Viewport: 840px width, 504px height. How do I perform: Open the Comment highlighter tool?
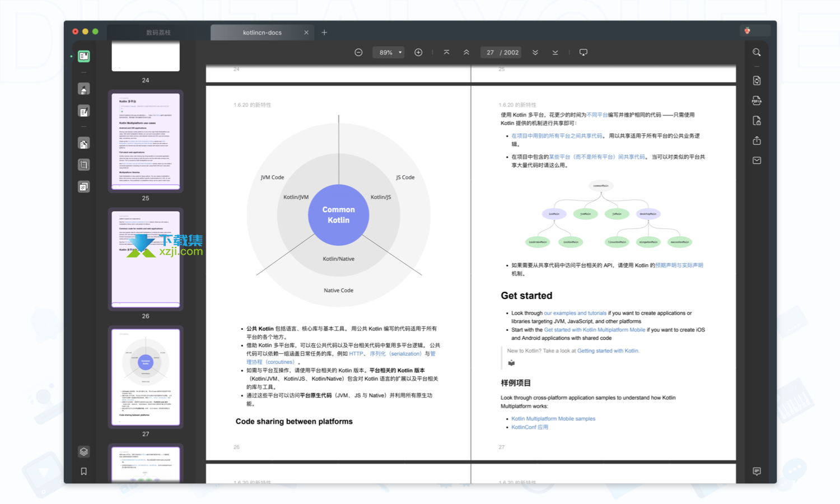(x=83, y=89)
